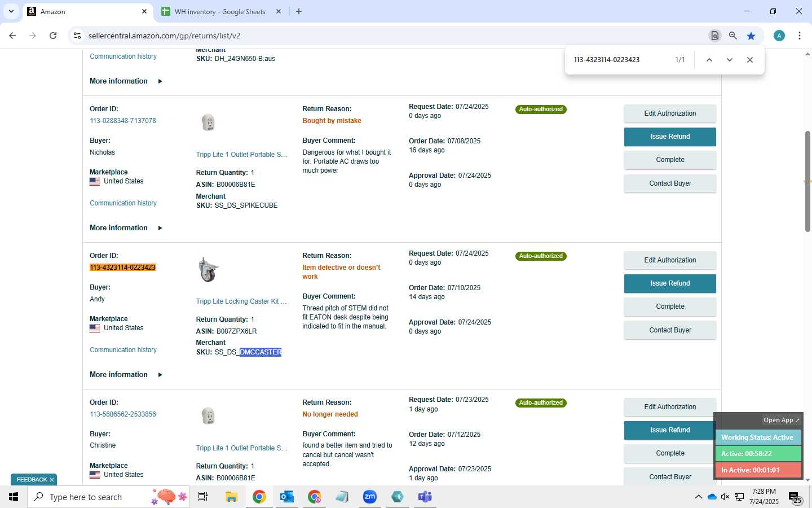Click the page vertical scrollbar thumb

tap(807, 181)
